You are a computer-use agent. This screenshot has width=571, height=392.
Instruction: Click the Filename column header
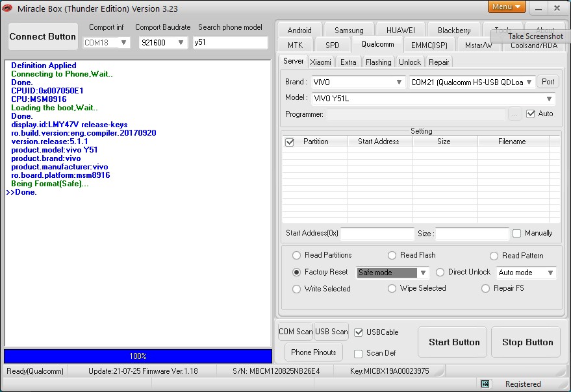tap(513, 141)
